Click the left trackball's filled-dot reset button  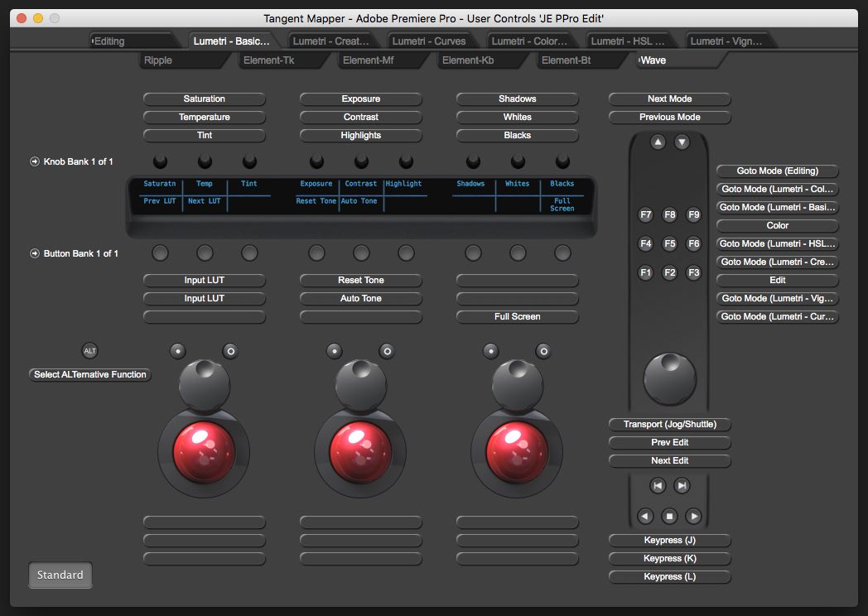178,351
